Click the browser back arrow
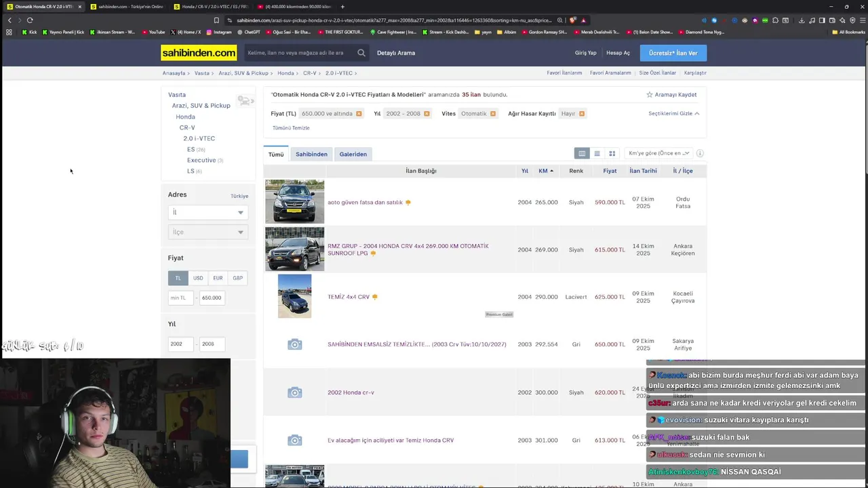This screenshot has width=868, height=488. pyautogui.click(x=9, y=20)
